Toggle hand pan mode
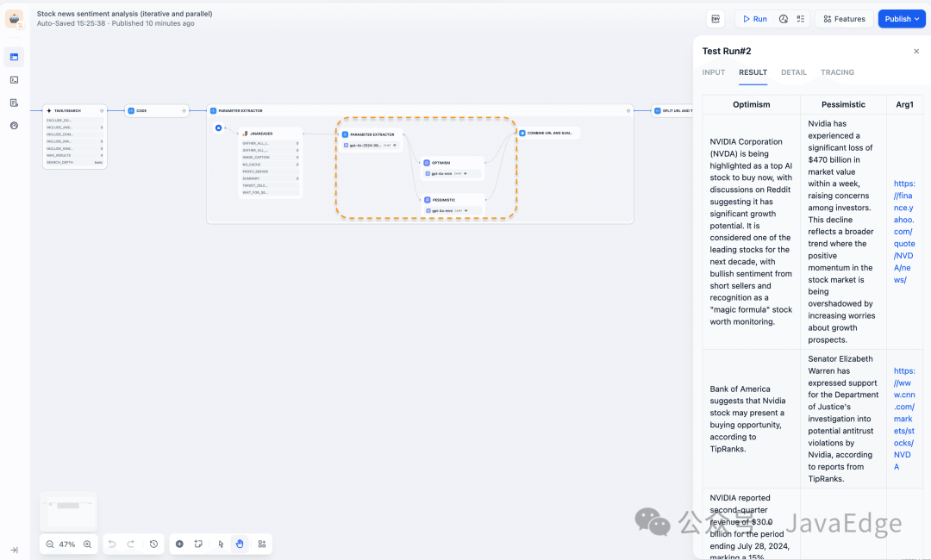This screenshot has width=931, height=560. point(240,544)
